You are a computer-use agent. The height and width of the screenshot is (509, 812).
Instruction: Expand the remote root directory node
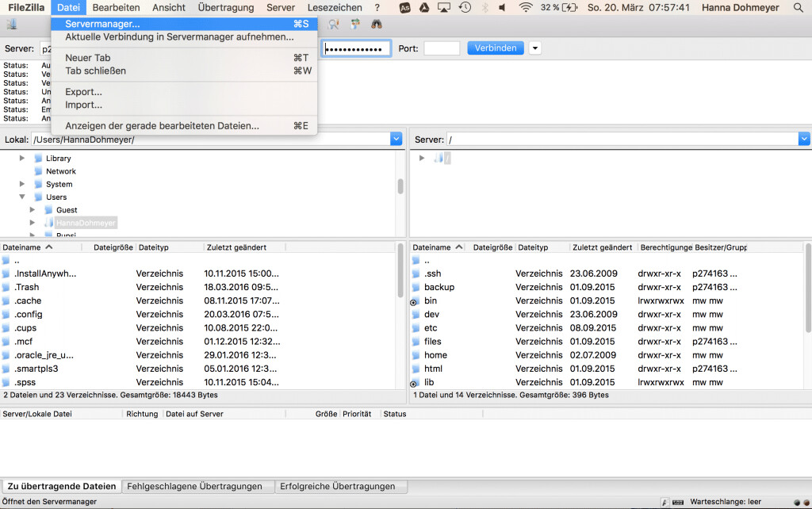tap(422, 158)
